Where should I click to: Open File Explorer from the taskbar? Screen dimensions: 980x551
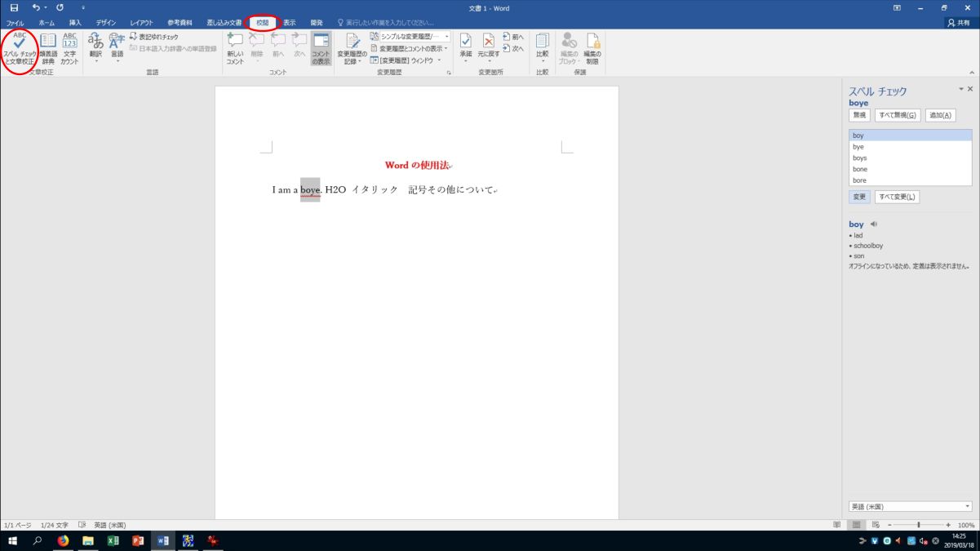[88, 540]
